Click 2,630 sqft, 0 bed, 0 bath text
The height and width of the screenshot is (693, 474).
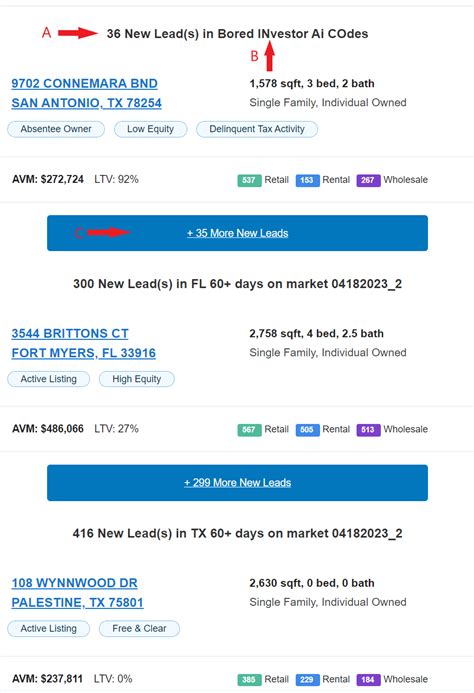(x=312, y=583)
